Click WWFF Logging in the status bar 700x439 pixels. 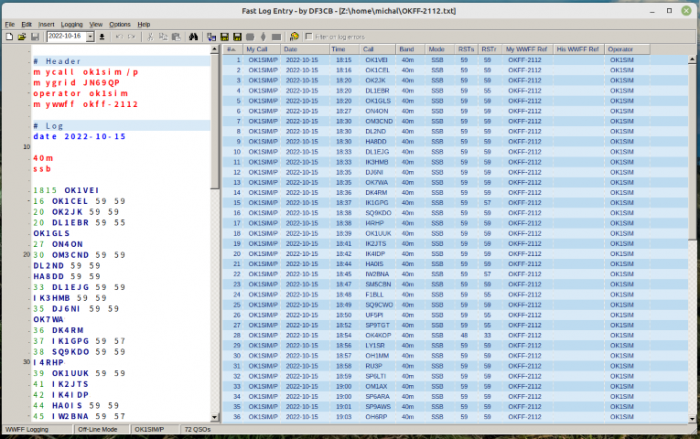pyautogui.click(x=27, y=430)
